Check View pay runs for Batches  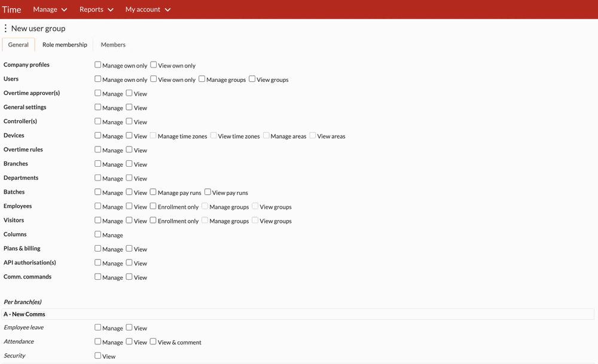click(208, 192)
